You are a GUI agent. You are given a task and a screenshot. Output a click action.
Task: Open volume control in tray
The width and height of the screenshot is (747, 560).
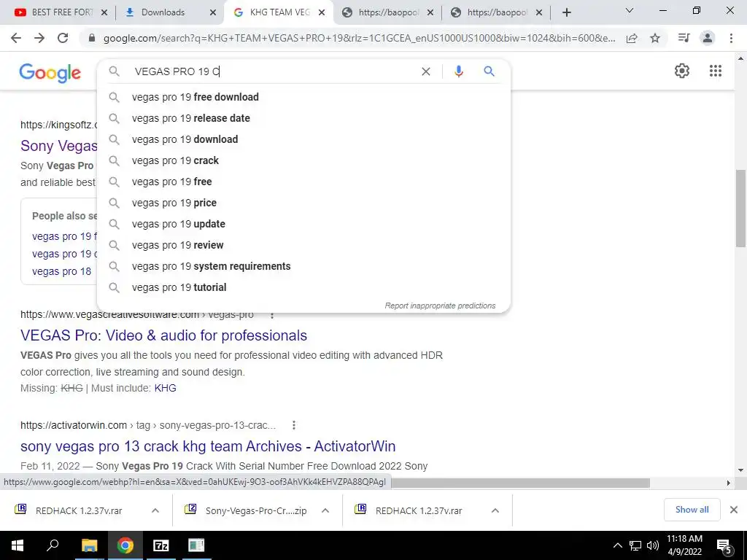tap(653, 545)
